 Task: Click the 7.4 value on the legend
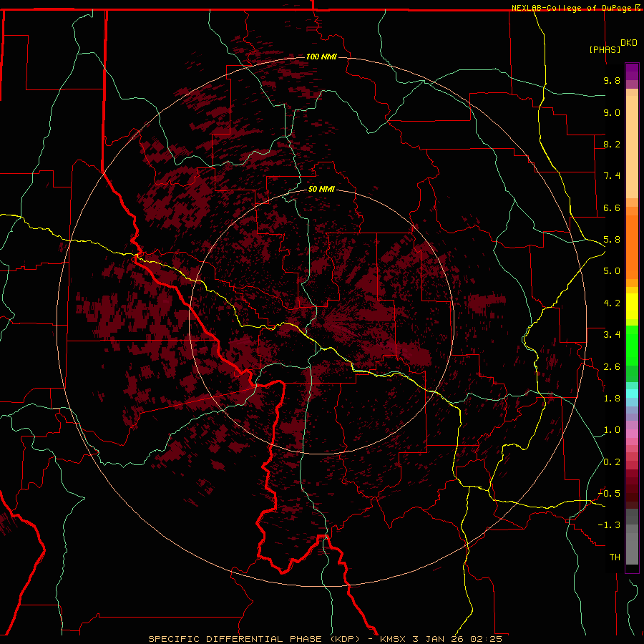(612, 176)
